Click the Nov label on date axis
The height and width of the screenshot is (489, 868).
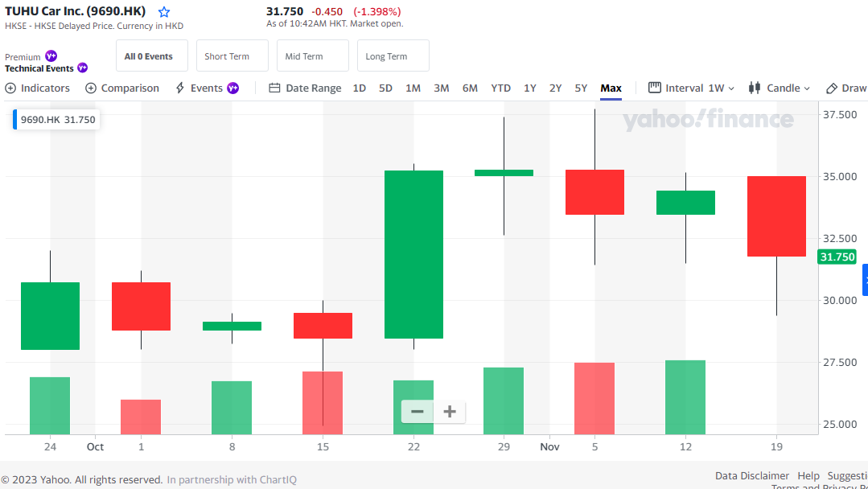click(x=549, y=447)
